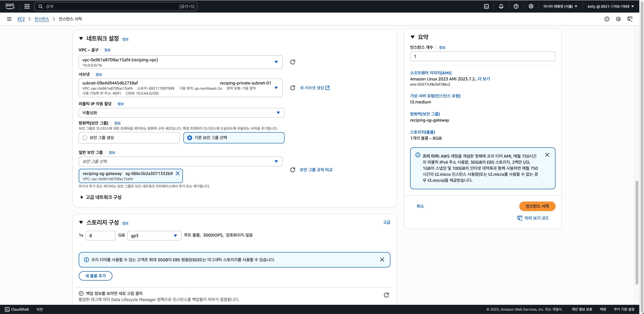Open the region selector 아시아 태평양 (서울)

560,6
